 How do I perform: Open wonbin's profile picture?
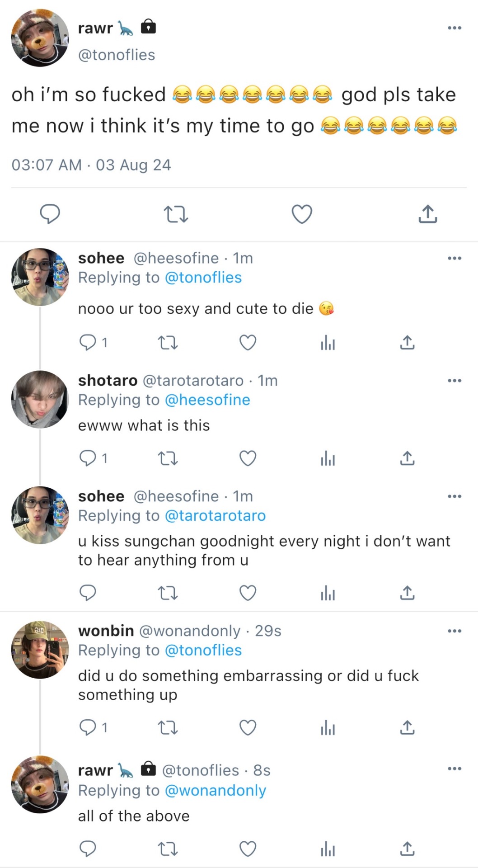[40, 650]
